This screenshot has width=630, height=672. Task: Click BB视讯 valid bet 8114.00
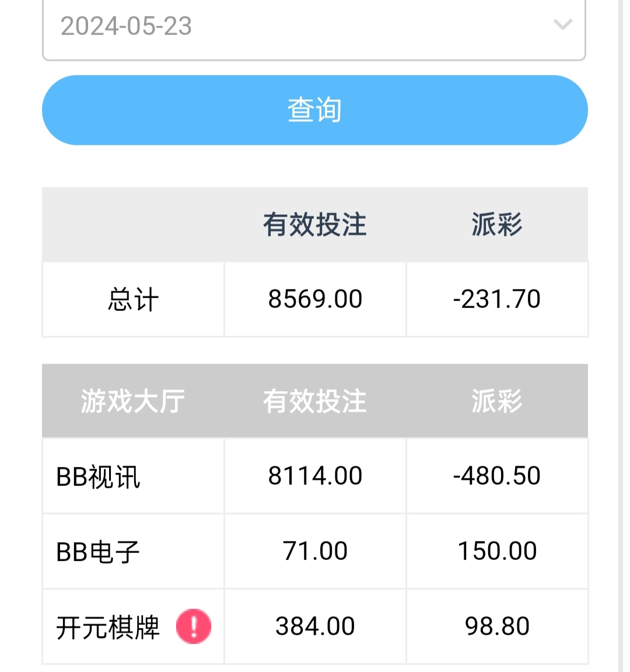coord(315,476)
